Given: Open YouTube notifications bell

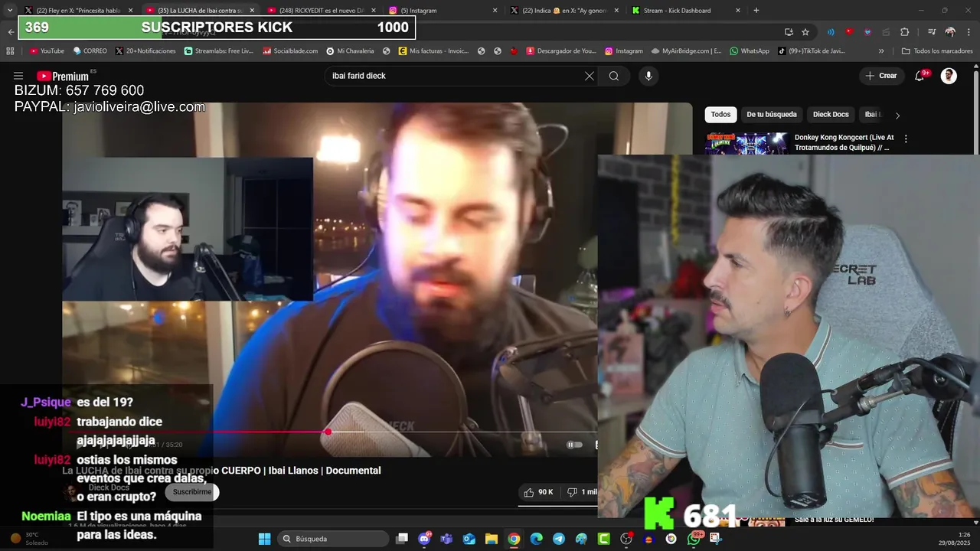Looking at the screenshot, I should [920, 76].
